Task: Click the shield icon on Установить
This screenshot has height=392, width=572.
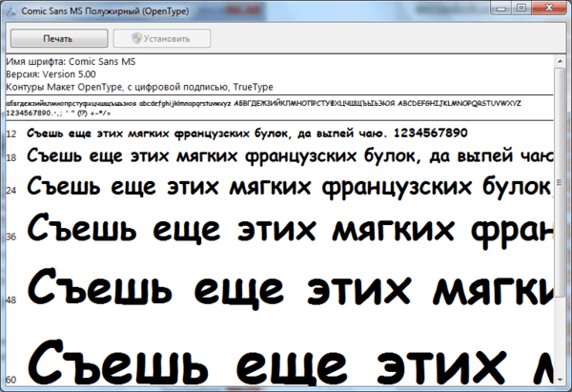Action: [136, 38]
